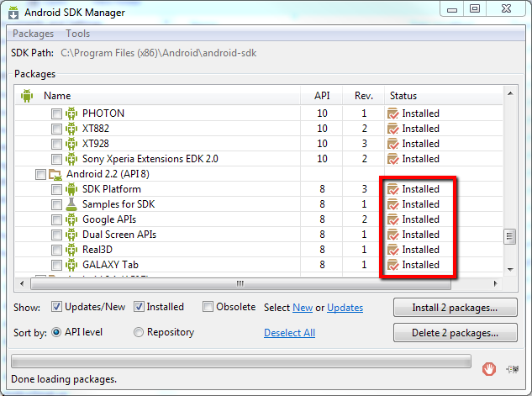Viewport: 532px width, 396px height.
Task: Open the Tools menu
Action: [77, 34]
